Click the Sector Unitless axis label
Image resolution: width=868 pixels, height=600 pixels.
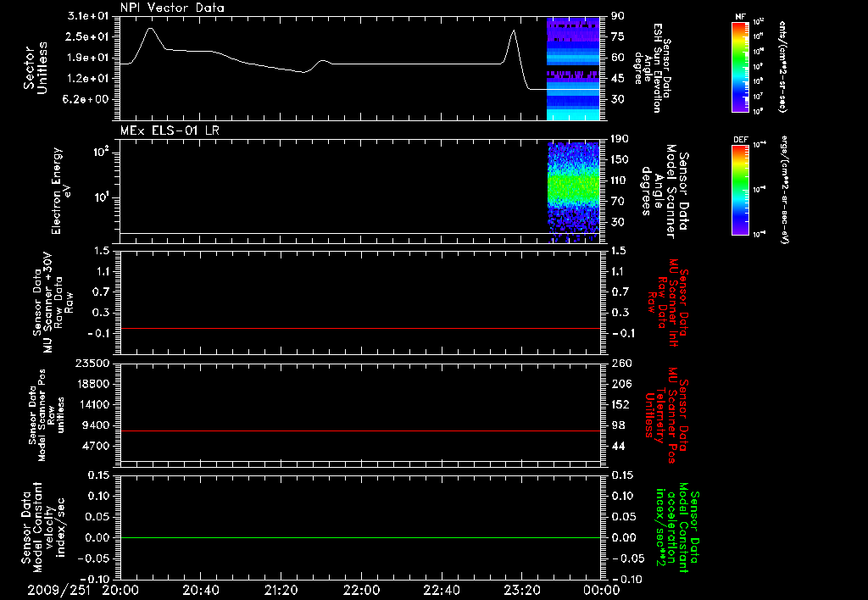point(36,68)
